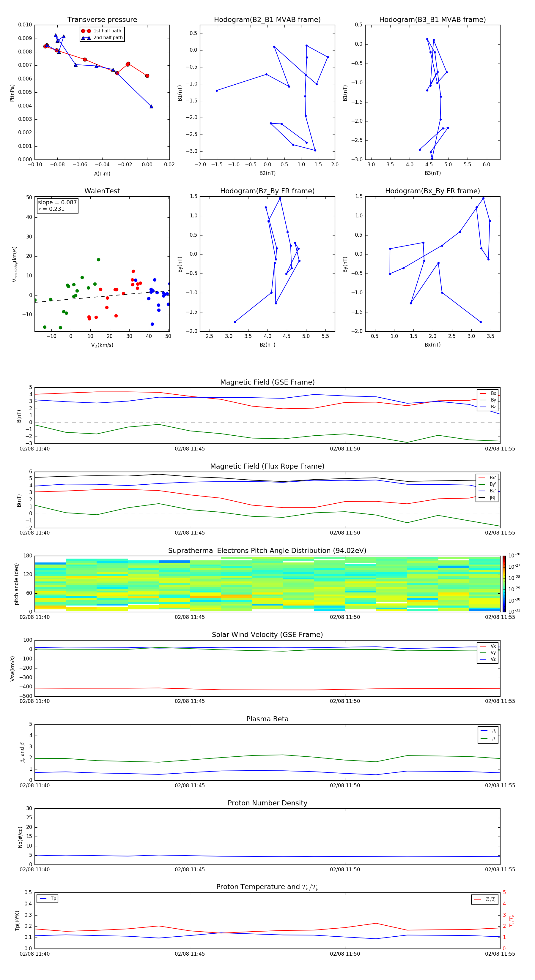Click the "Hodogram(B2_B1 MVAB frame)" title
This screenshot has height=980, width=535.
click(267, 20)
